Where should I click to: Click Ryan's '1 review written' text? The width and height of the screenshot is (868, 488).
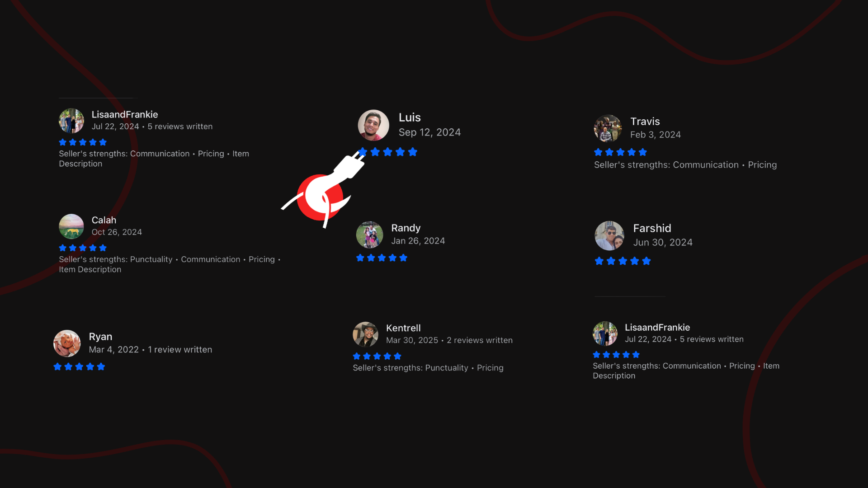tap(180, 350)
